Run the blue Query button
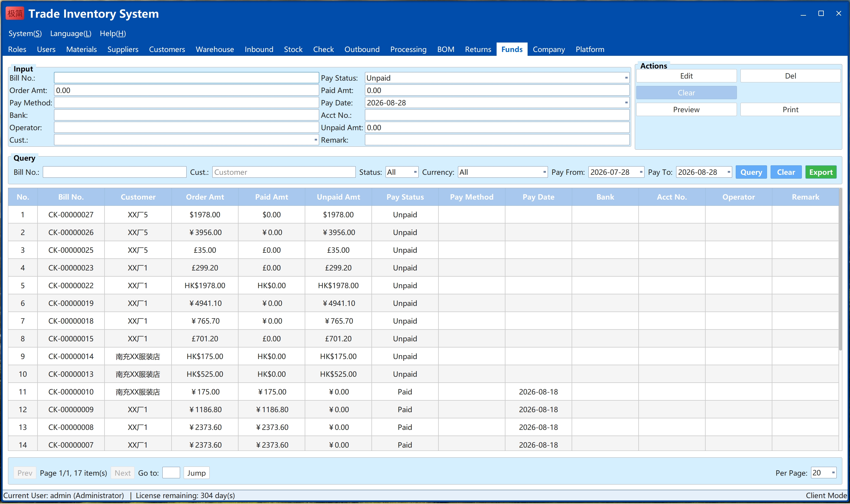This screenshot has height=504, width=850. coord(751,172)
